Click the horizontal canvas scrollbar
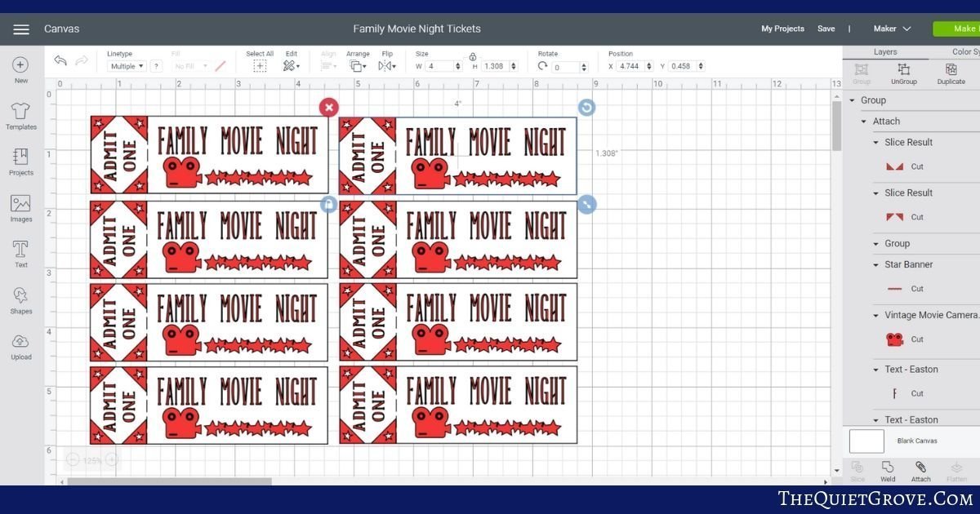The image size is (980, 514). [x=169, y=481]
